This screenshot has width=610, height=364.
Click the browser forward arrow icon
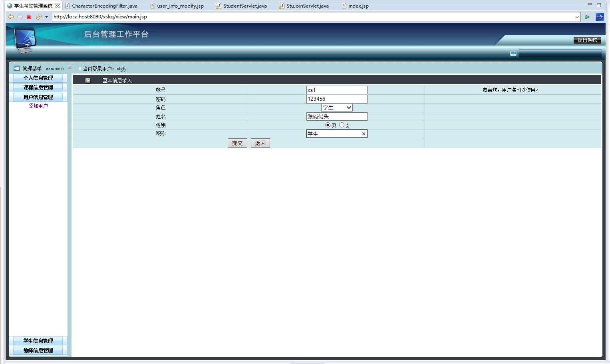click(x=20, y=17)
